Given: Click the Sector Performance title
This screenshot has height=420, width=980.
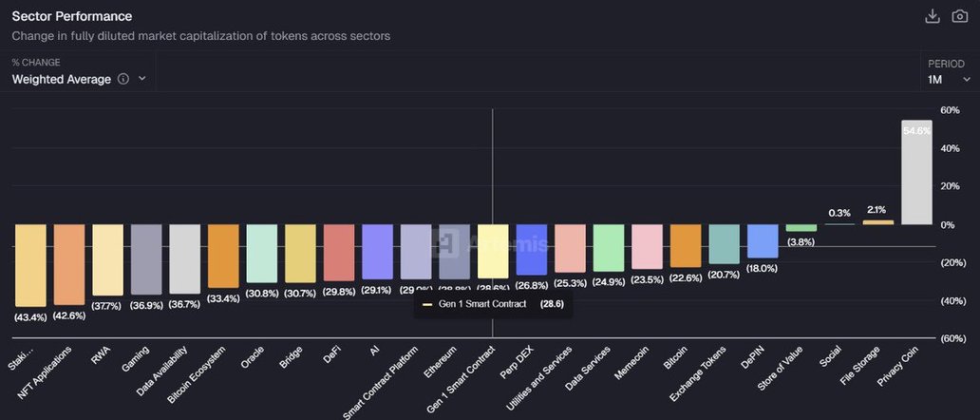Looking at the screenshot, I should tap(72, 16).
